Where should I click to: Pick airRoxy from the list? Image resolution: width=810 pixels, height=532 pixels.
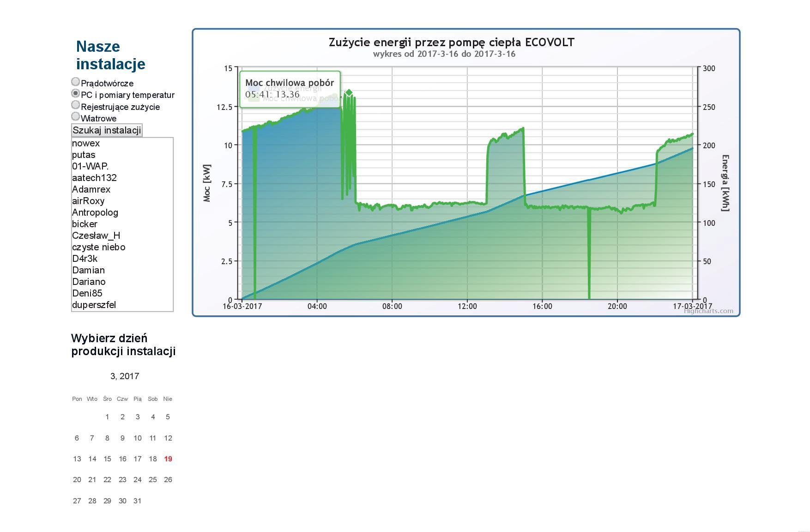click(x=122, y=201)
